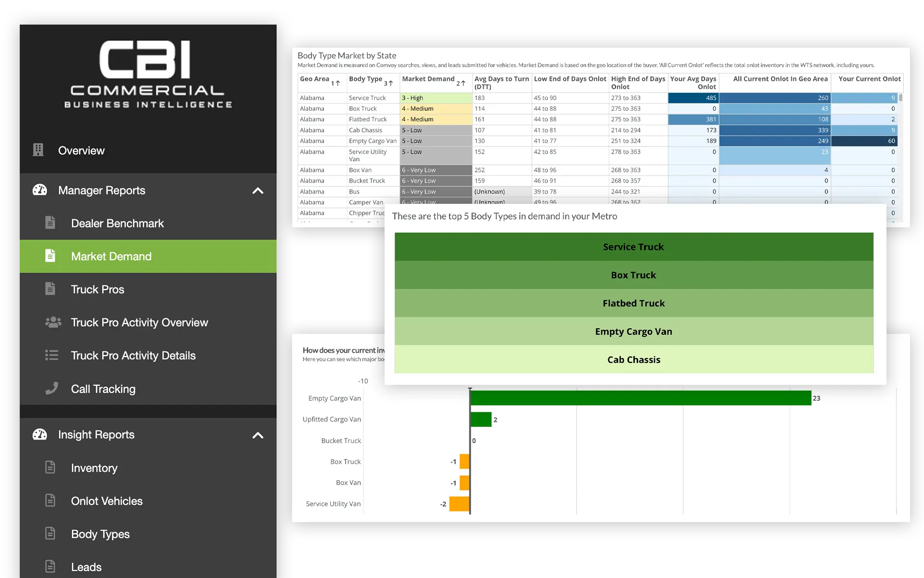
Task: Click the table's vertical scrollbar handle
Action: (x=900, y=98)
